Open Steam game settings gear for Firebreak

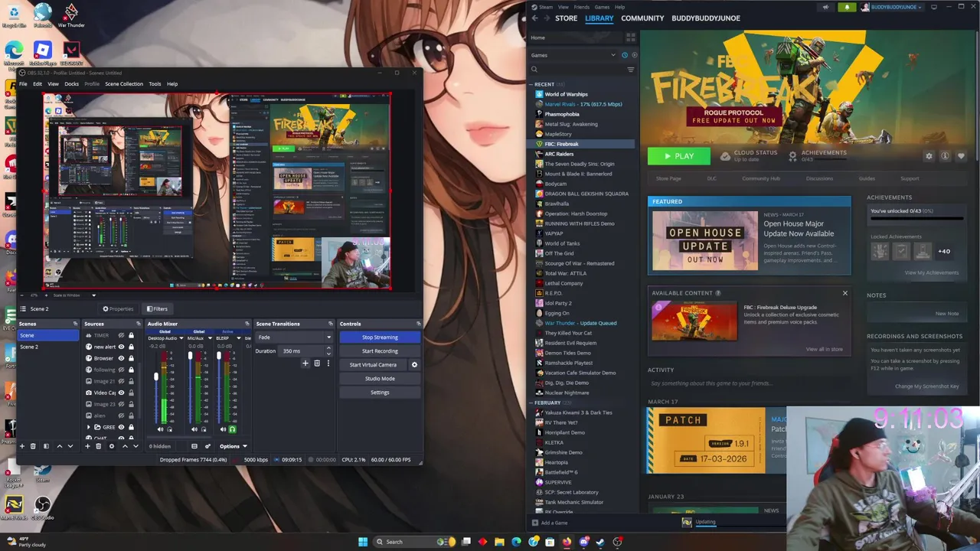tap(929, 156)
